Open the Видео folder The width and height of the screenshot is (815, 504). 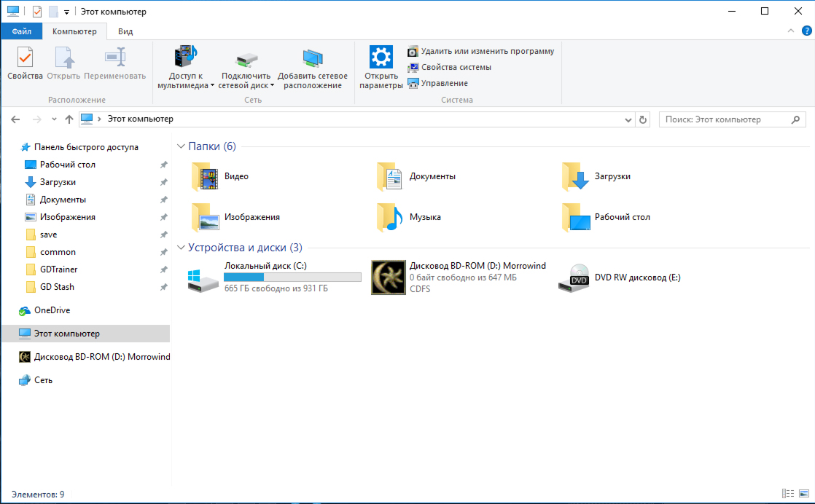[x=206, y=176]
